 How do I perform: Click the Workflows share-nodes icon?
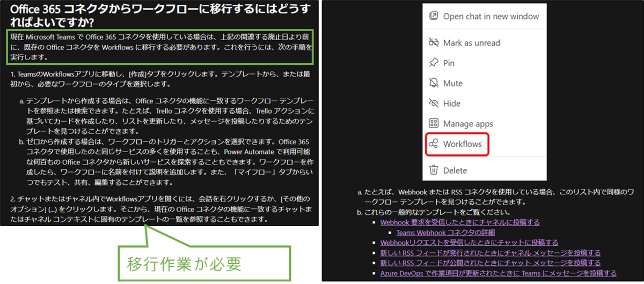pos(434,144)
